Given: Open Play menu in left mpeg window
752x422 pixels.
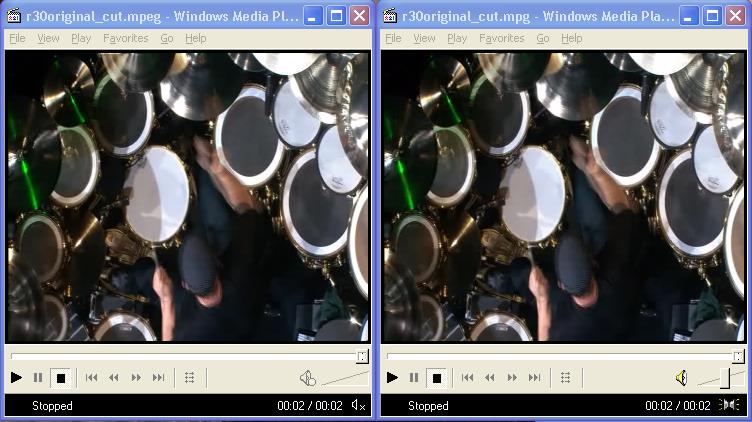Looking at the screenshot, I should (81, 38).
